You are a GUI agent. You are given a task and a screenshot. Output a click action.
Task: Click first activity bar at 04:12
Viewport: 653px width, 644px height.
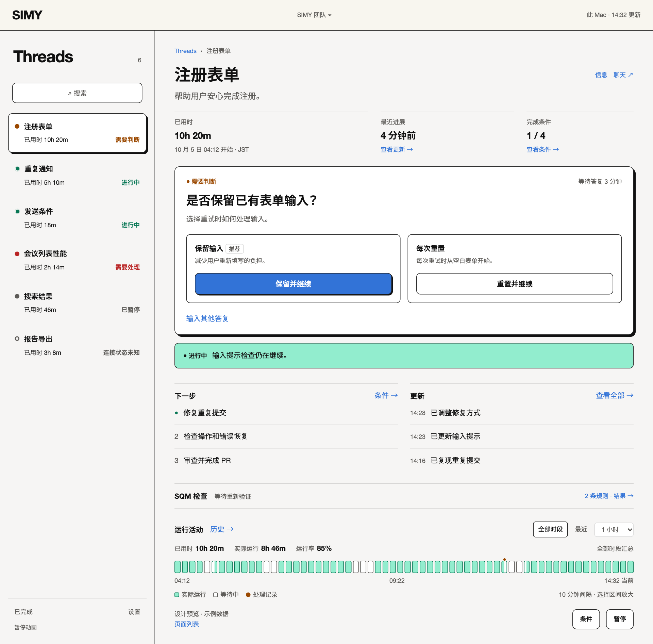pyautogui.click(x=178, y=567)
